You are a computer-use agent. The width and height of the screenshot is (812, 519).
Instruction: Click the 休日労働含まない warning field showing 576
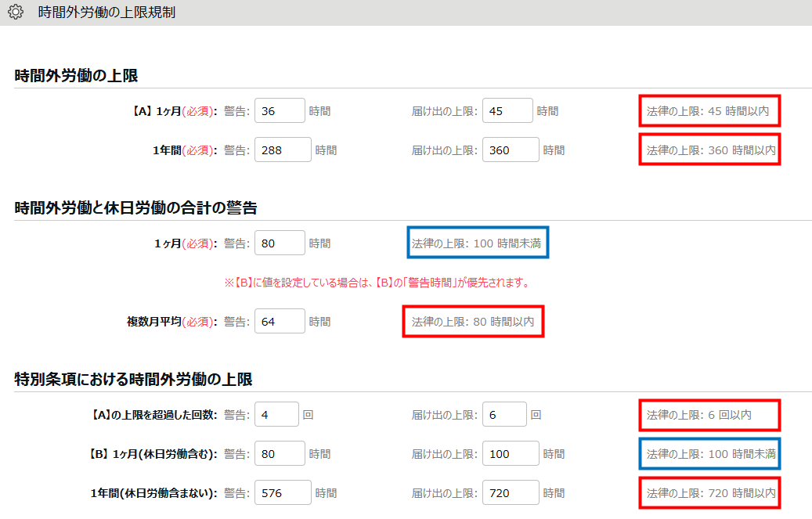click(283, 492)
